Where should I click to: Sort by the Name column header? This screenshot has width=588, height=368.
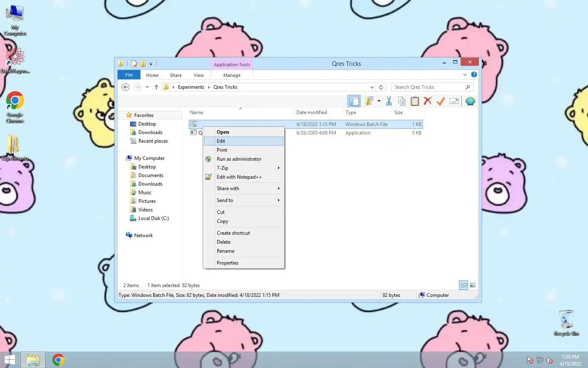pos(240,112)
